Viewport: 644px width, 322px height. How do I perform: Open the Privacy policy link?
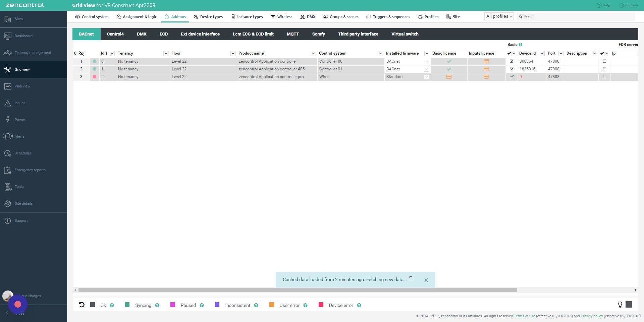coord(592,316)
